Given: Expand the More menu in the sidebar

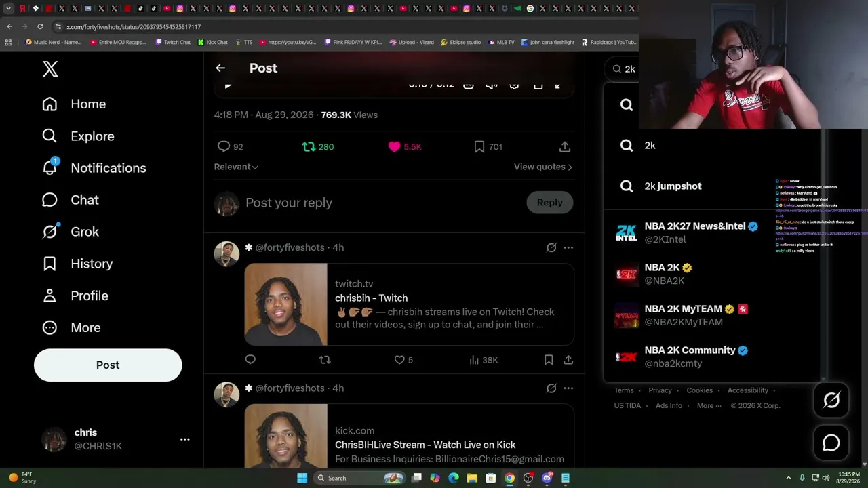Looking at the screenshot, I should coord(71,327).
